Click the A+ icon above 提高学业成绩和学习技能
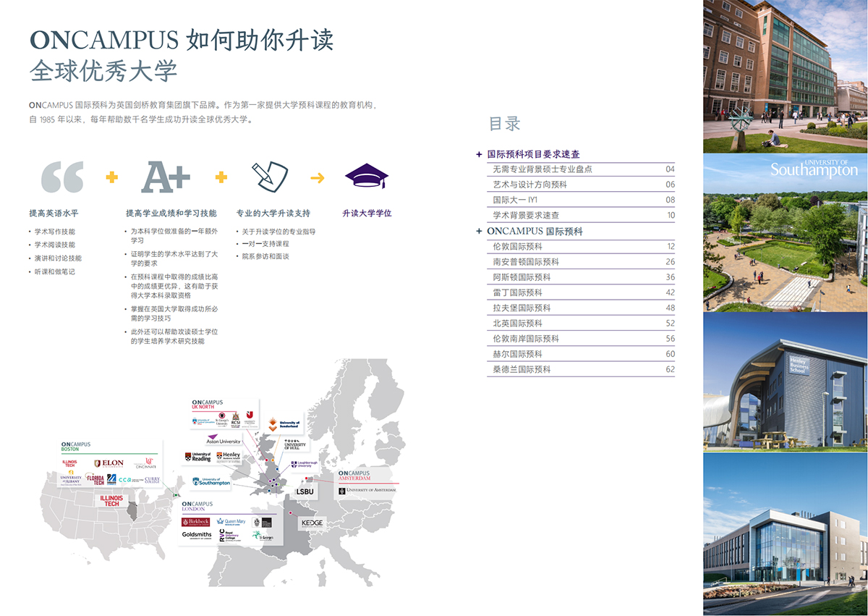Image resolution: width=868 pixels, height=616 pixels. [168, 176]
